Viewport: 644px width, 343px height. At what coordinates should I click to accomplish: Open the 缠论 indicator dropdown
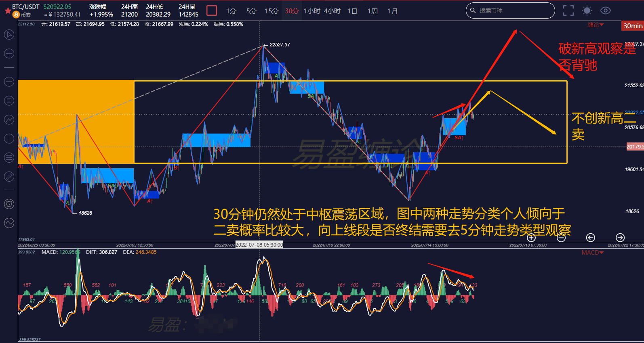(596, 25)
